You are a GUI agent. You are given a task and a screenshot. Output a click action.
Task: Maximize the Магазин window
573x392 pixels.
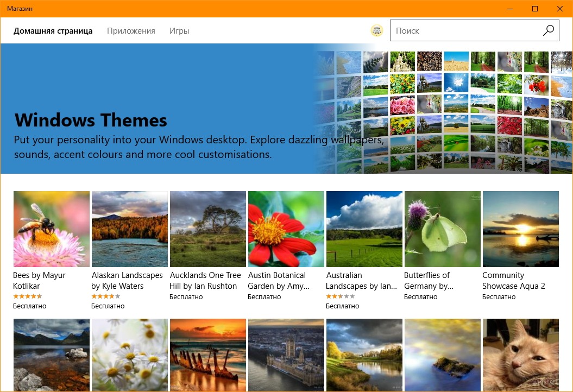point(534,8)
